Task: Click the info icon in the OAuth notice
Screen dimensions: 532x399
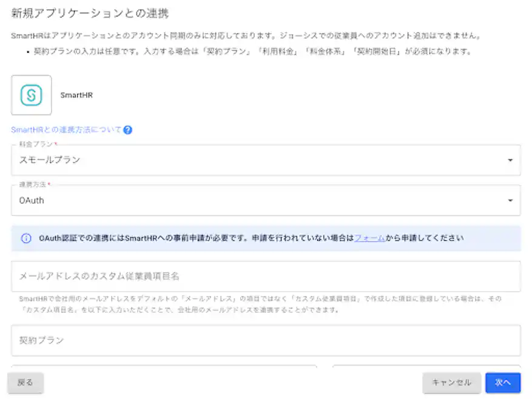Action: (24, 238)
